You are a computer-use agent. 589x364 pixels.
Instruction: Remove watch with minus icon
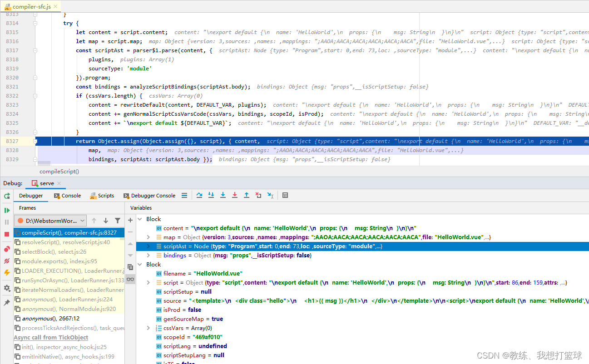(x=130, y=232)
